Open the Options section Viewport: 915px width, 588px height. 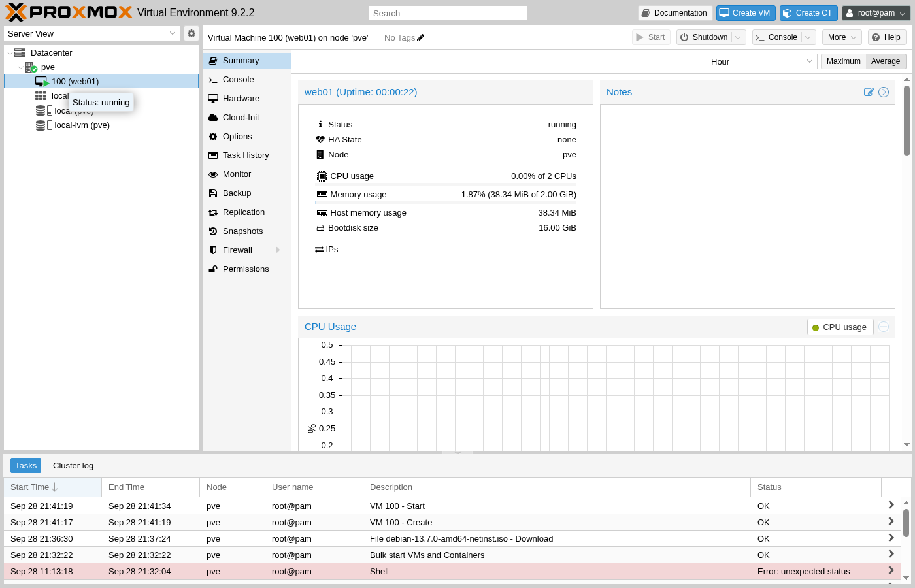247,136
